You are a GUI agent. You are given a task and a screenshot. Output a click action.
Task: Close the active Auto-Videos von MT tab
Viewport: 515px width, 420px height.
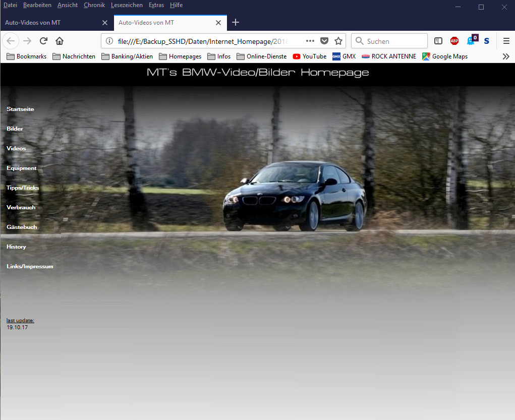pyautogui.click(x=218, y=23)
